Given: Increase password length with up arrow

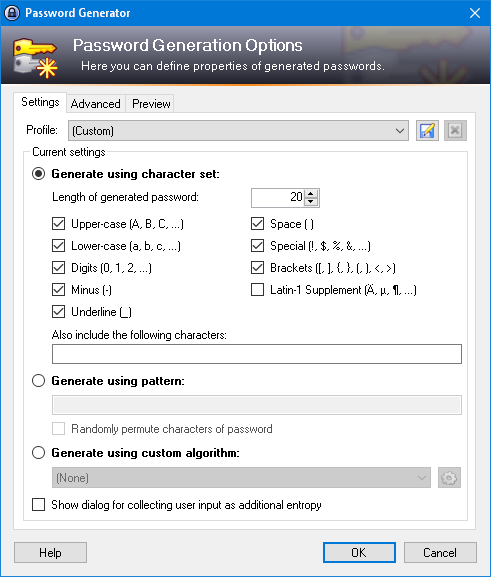Looking at the screenshot, I should [311, 194].
